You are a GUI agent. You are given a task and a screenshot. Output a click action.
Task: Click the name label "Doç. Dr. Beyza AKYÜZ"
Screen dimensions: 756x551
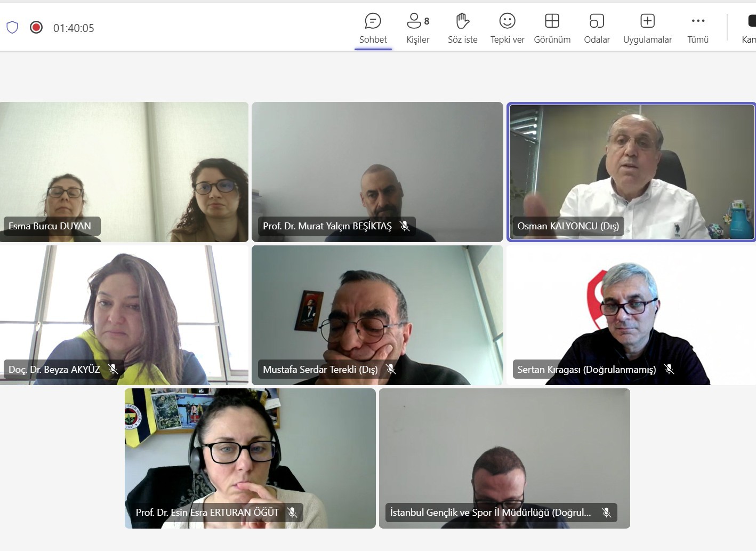(x=54, y=369)
